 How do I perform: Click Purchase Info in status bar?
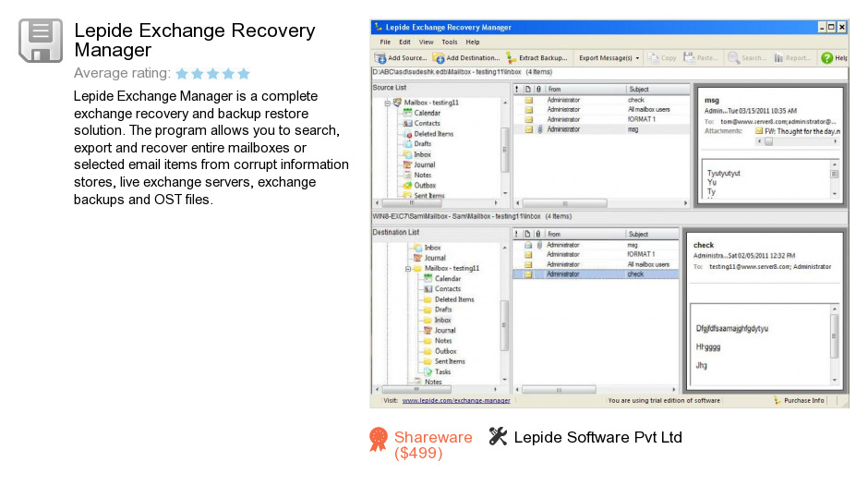(803, 400)
